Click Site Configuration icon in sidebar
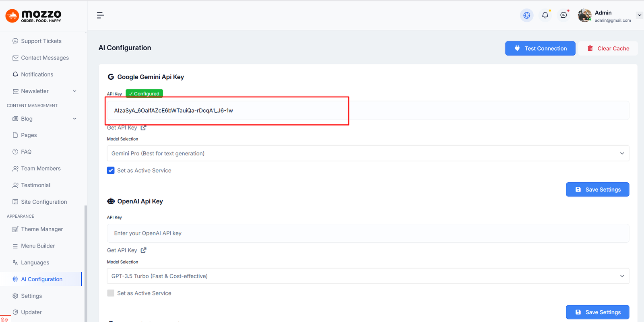Image resolution: width=644 pixels, height=322 pixels. pyautogui.click(x=15, y=202)
